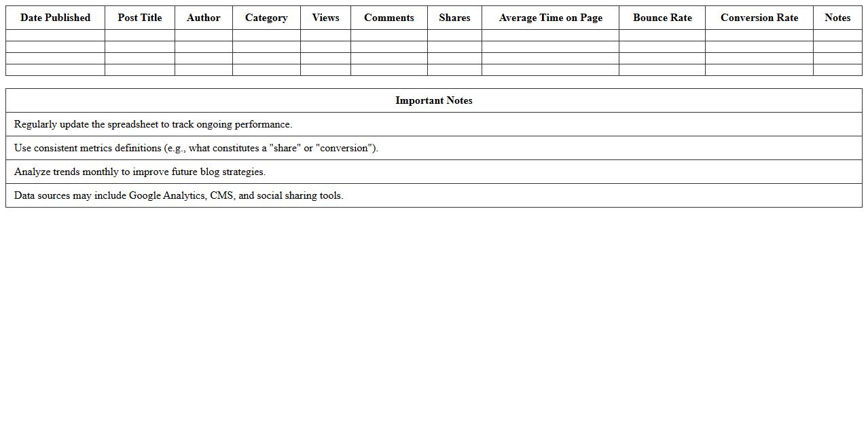
Task: Click the Important Notes table heading
Action: (433, 100)
